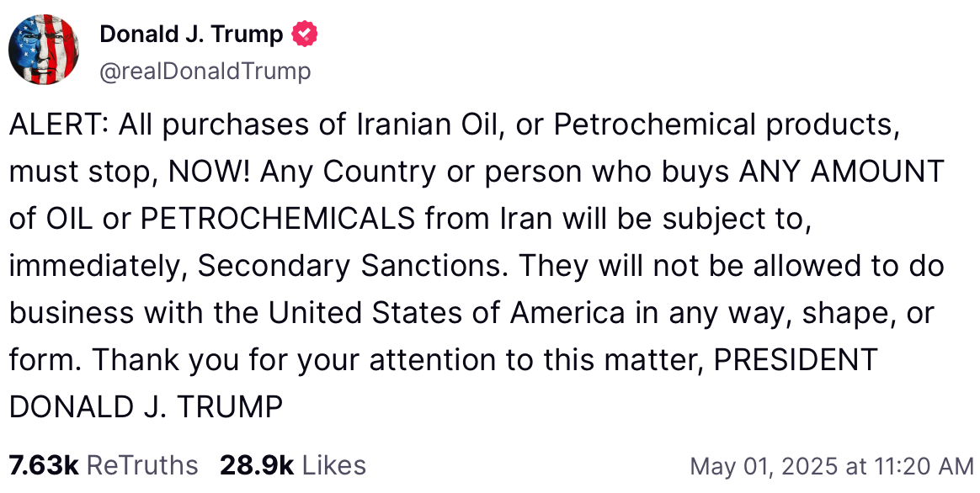Click the all-caps word PETROCHEMICALS
980x493 pixels.
(277, 220)
